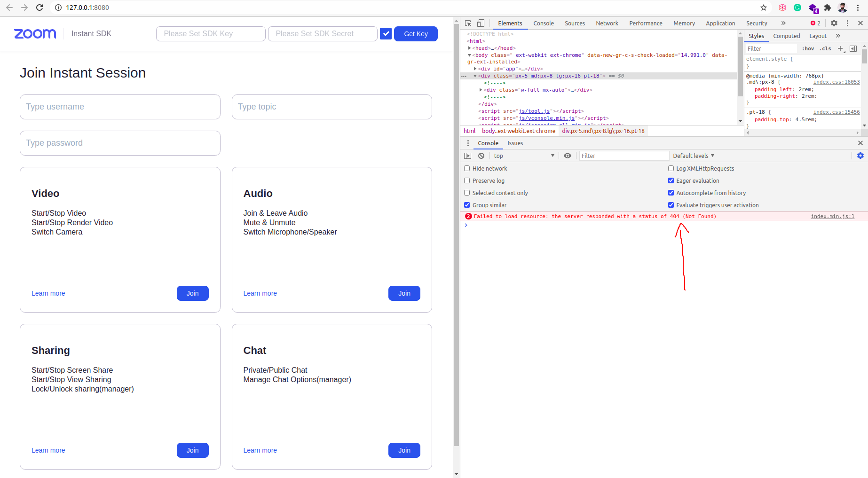
Task: Toggle the device toolbar icon
Action: [x=481, y=23]
